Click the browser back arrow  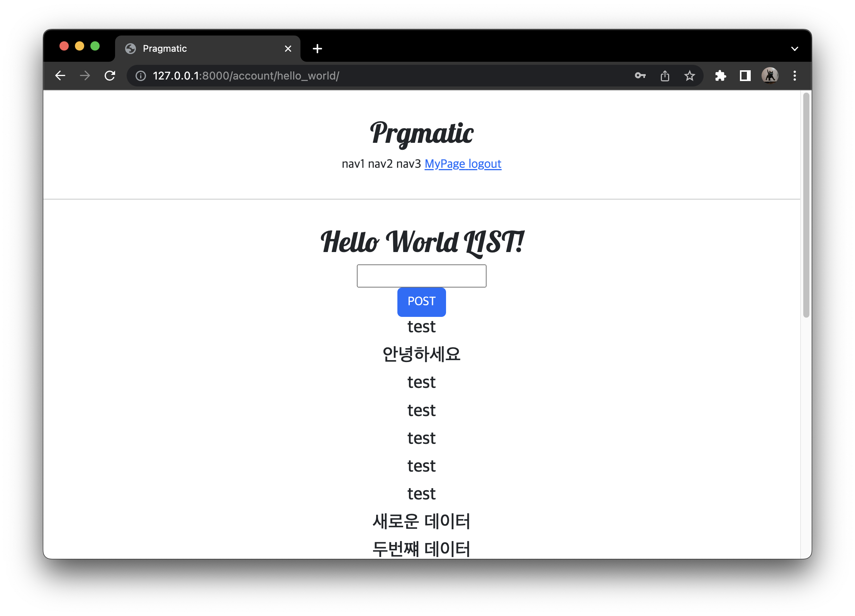point(60,76)
